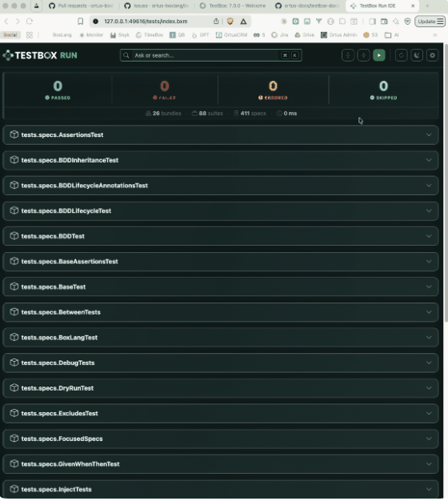Run all tests with the green play button

(x=378, y=55)
